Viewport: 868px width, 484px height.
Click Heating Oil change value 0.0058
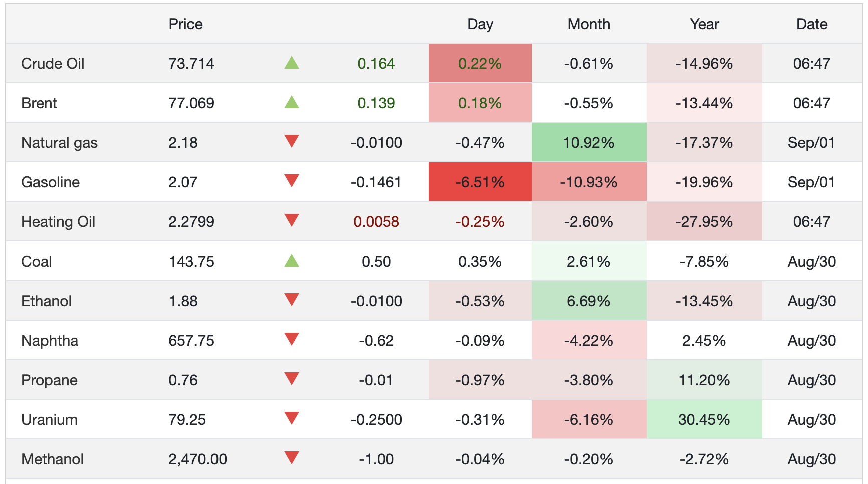tap(376, 222)
